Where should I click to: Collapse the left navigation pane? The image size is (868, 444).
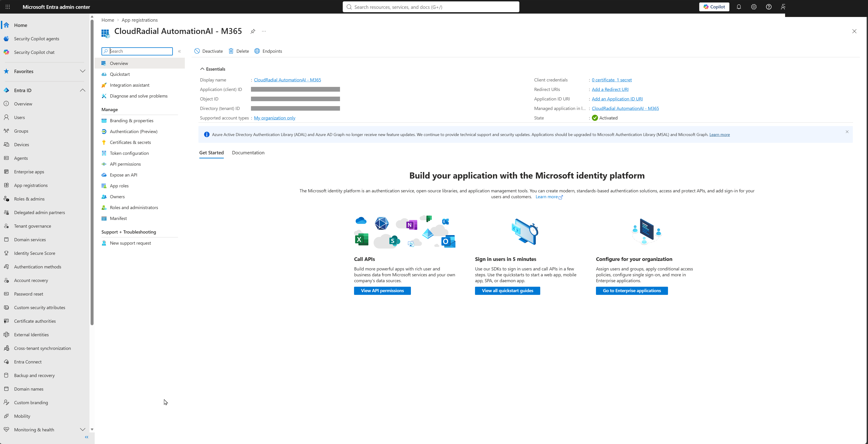coord(87,437)
